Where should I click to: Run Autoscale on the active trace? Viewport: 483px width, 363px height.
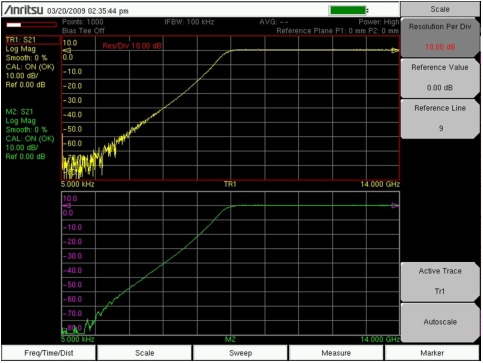[x=440, y=322]
